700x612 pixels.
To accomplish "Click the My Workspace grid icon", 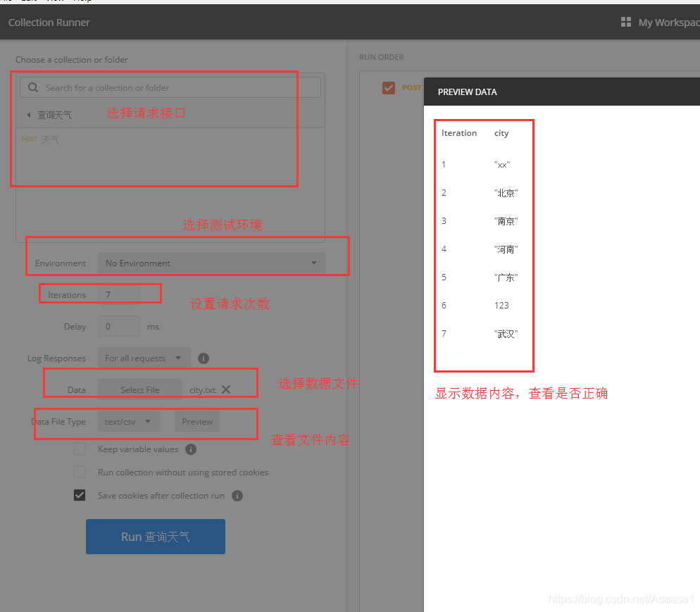I will 626,23.
